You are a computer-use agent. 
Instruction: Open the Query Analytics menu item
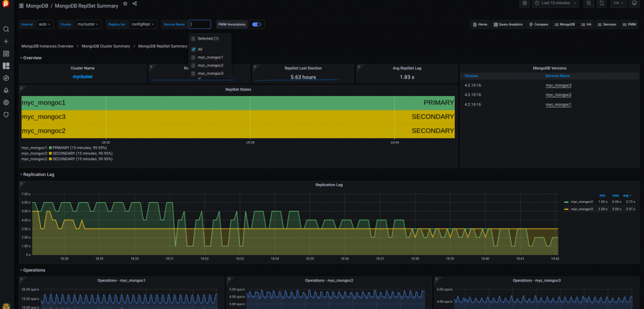pos(508,24)
